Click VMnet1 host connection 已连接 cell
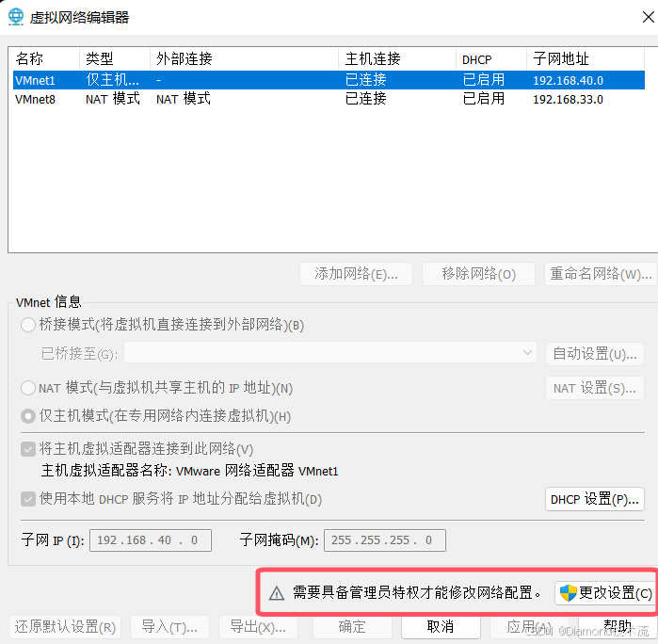This screenshot has width=658, height=644. pos(365,80)
